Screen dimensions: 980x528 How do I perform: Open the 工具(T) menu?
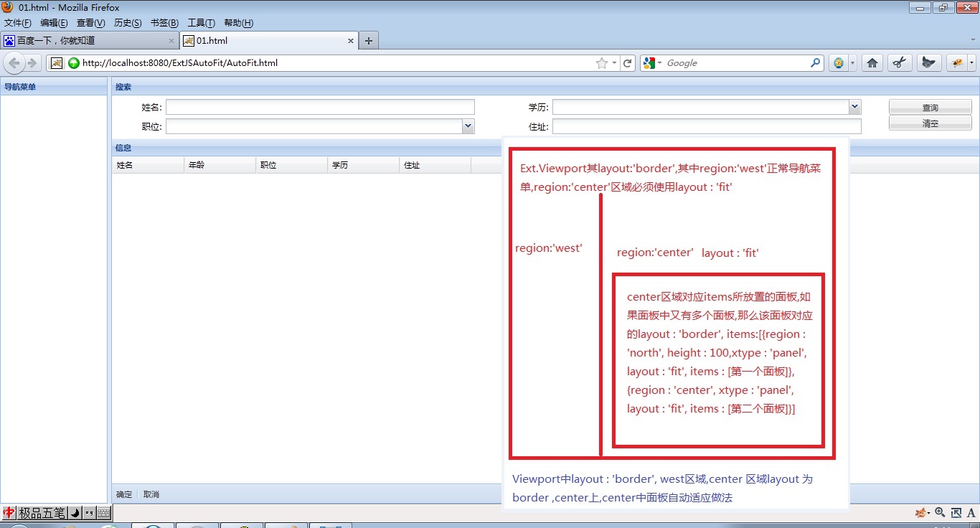pyautogui.click(x=202, y=23)
